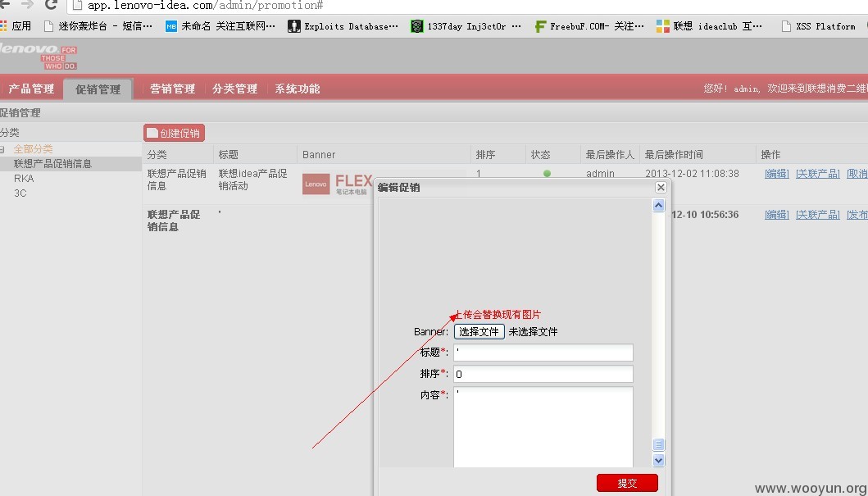Click 编辑 link in the 10:56:36 row
Image resolution: width=868 pixels, height=496 pixels.
pos(777,215)
